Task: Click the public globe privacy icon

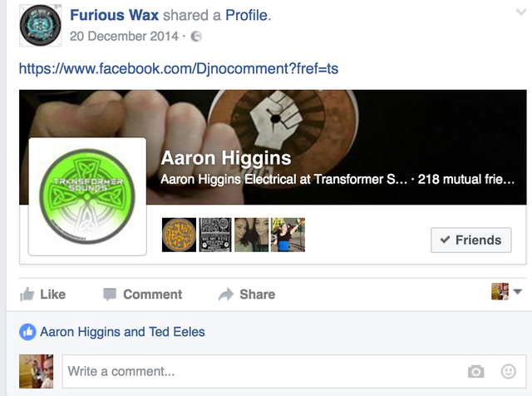Action: pos(196,36)
